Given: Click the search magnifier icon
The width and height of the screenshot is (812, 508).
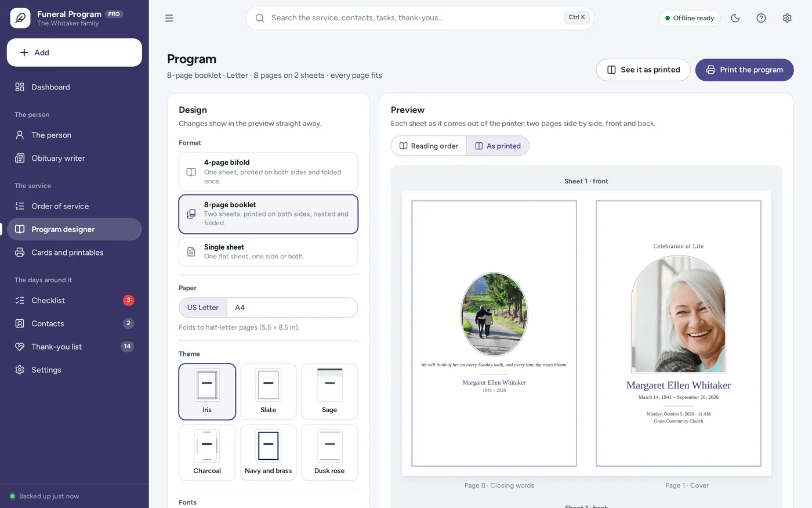Looking at the screenshot, I should pyautogui.click(x=260, y=18).
